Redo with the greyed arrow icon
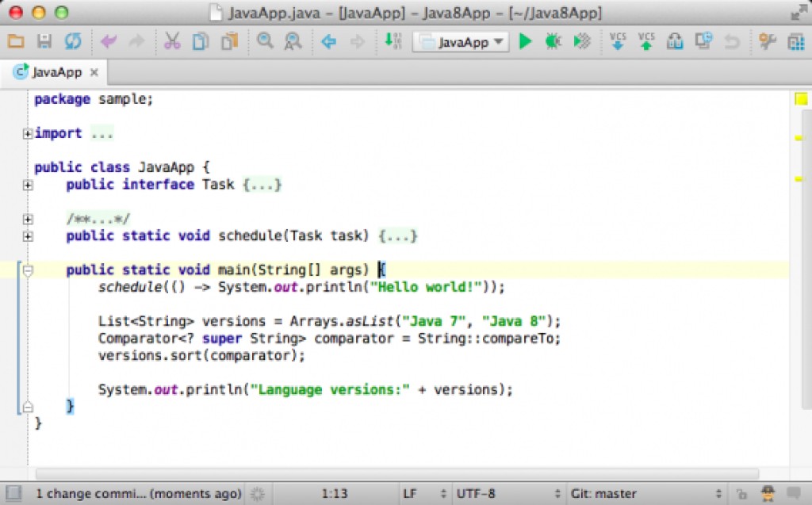Screen dimensions: 812x505 click(136, 41)
